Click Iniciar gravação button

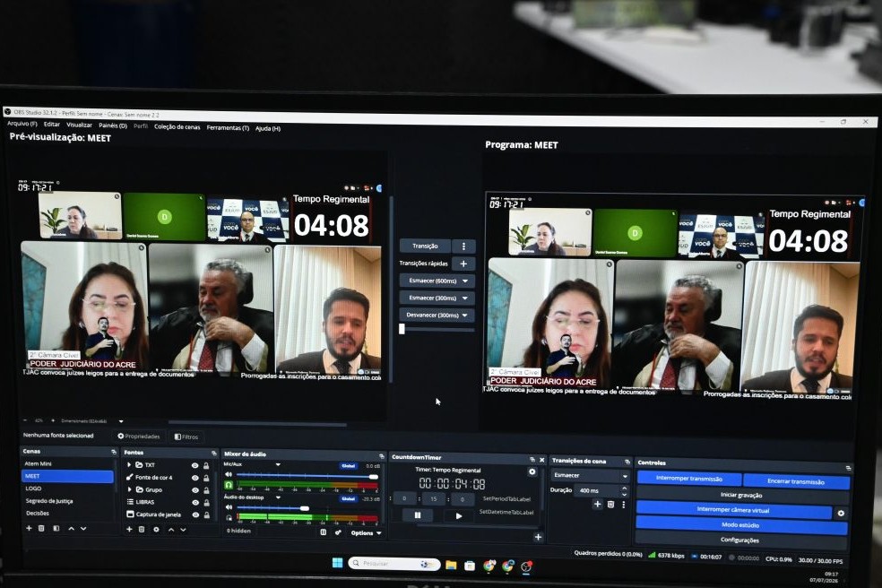(741, 495)
